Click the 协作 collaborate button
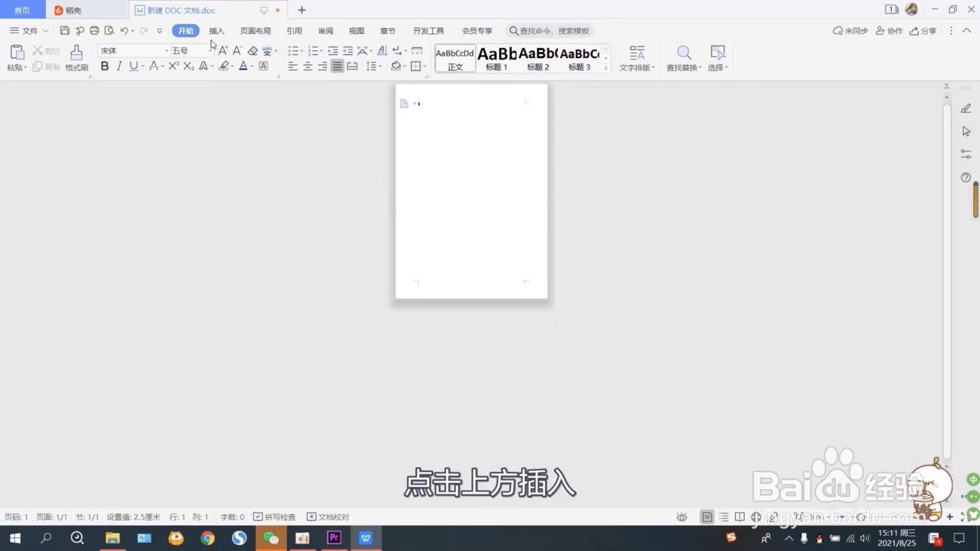 pyautogui.click(x=889, y=31)
